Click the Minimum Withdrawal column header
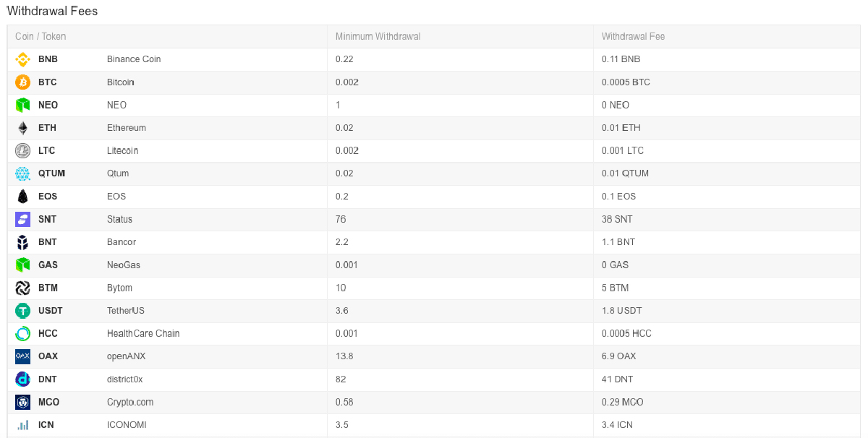This screenshot has height=438, width=868. click(x=378, y=37)
